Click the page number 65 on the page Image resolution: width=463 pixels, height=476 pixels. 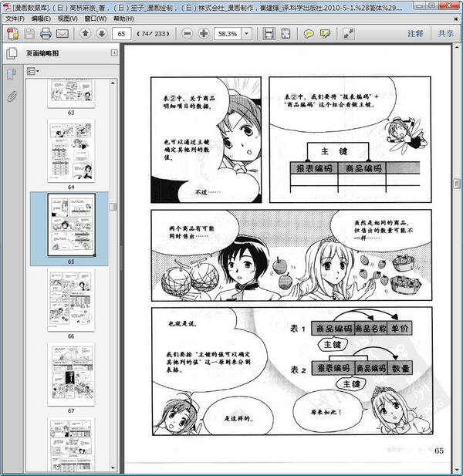click(x=439, y=451)
